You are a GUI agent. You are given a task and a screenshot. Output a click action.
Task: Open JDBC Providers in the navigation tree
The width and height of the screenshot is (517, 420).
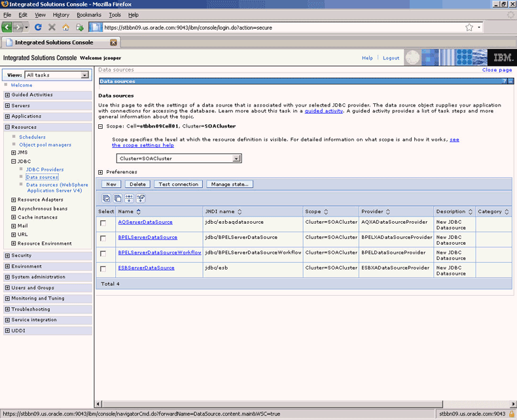coord(45,169)
